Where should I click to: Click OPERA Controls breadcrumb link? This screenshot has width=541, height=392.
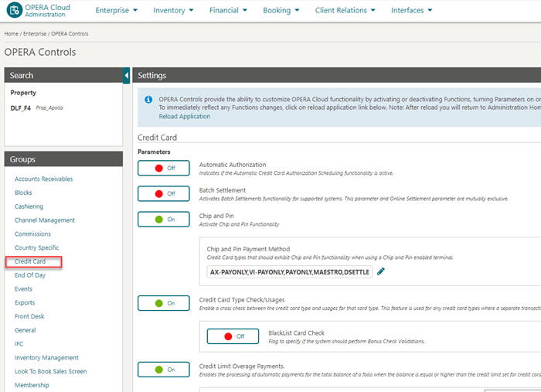point(70,33)
